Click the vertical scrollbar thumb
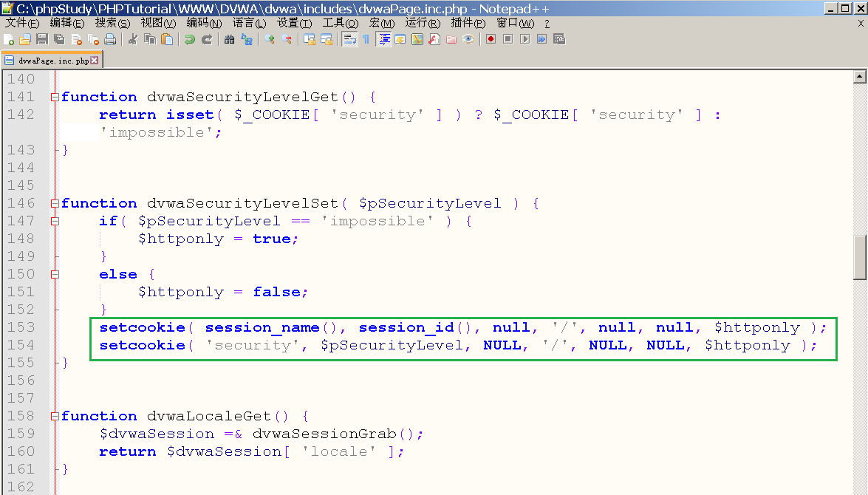This screenshot has width=868, height=495. click(x=860, y=258)
